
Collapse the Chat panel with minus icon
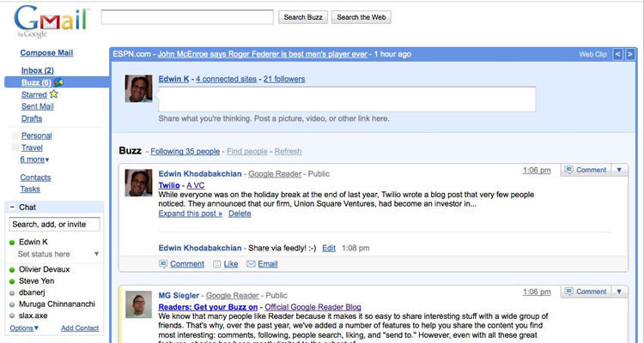(12, 208)
